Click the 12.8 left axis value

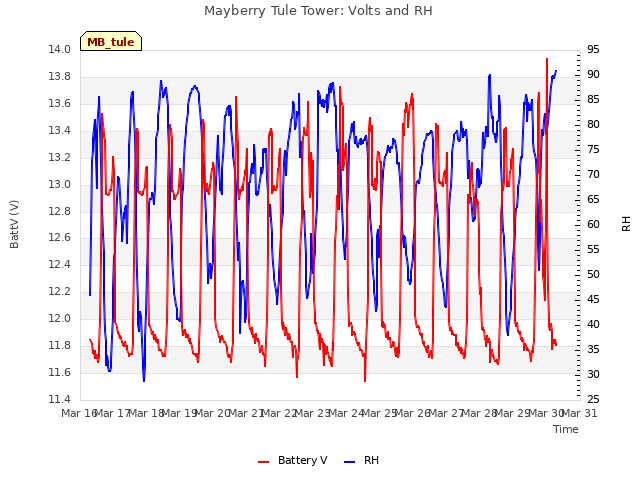point(59,211)
